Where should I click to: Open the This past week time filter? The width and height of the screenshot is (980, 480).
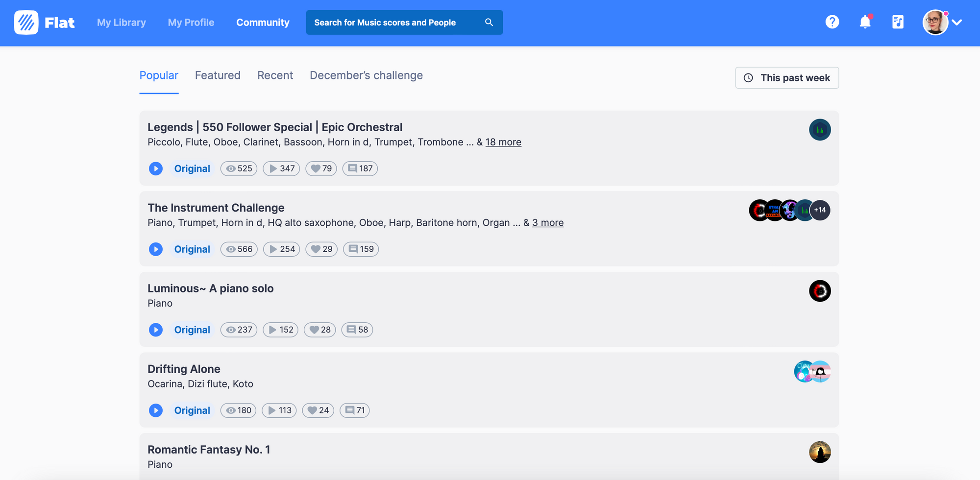click(x=787, y=78)
